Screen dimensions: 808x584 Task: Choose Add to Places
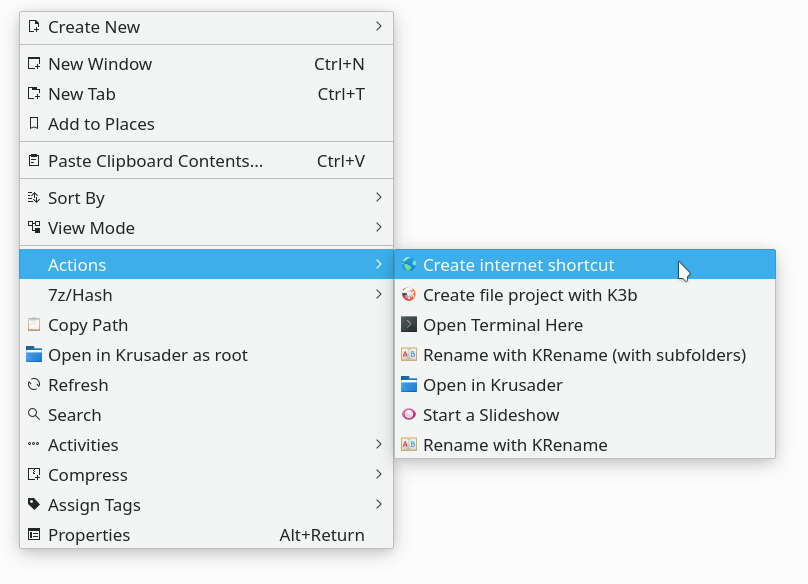(x=206, y=124)
